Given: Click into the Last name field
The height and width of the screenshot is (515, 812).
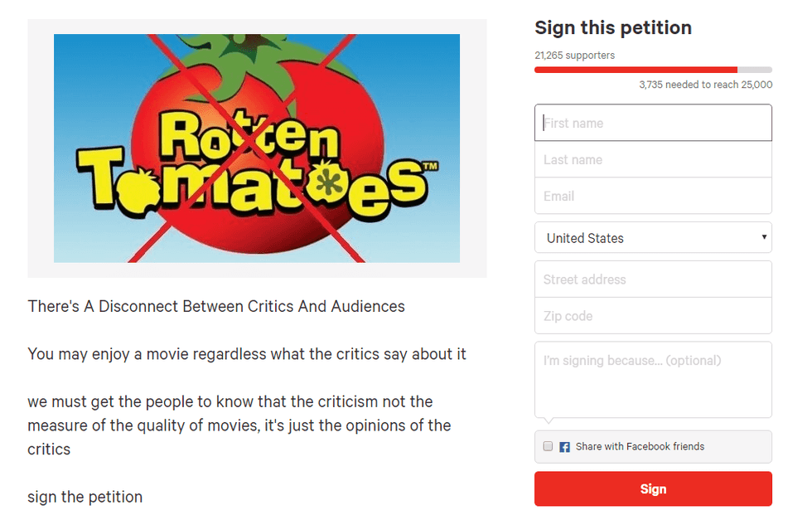Looking at the screenshot, I should pyautogui.click(x=653, y=160).
